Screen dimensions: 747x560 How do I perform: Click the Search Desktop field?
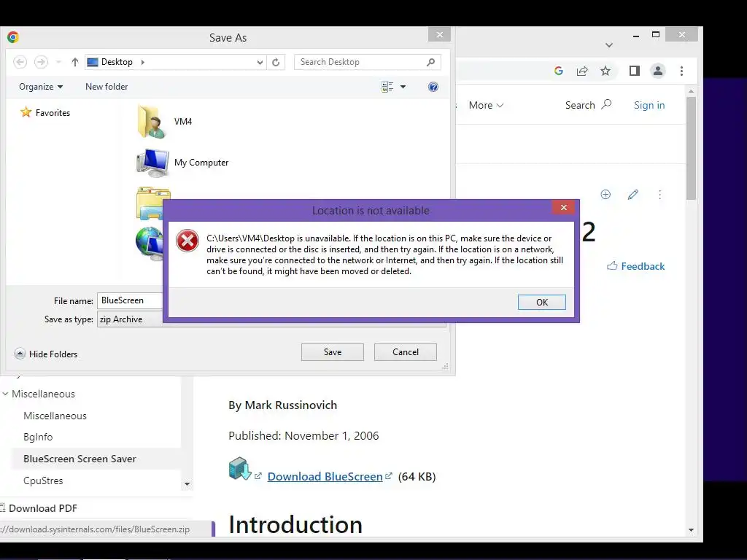click(368, 62)
